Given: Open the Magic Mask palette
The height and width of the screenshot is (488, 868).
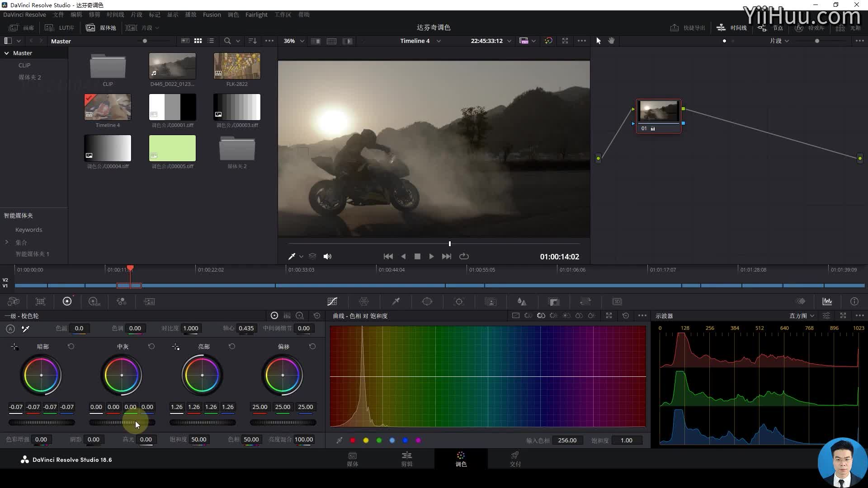Looking at the screenshot, I should click(491, 301).
